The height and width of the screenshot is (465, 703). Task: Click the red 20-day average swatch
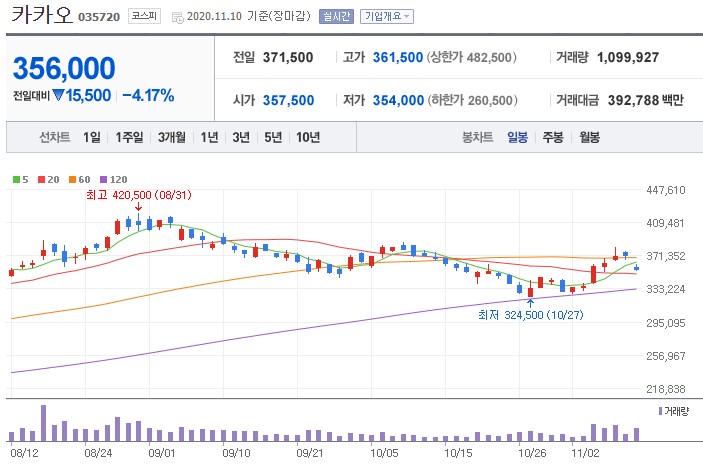coord(41,180)
